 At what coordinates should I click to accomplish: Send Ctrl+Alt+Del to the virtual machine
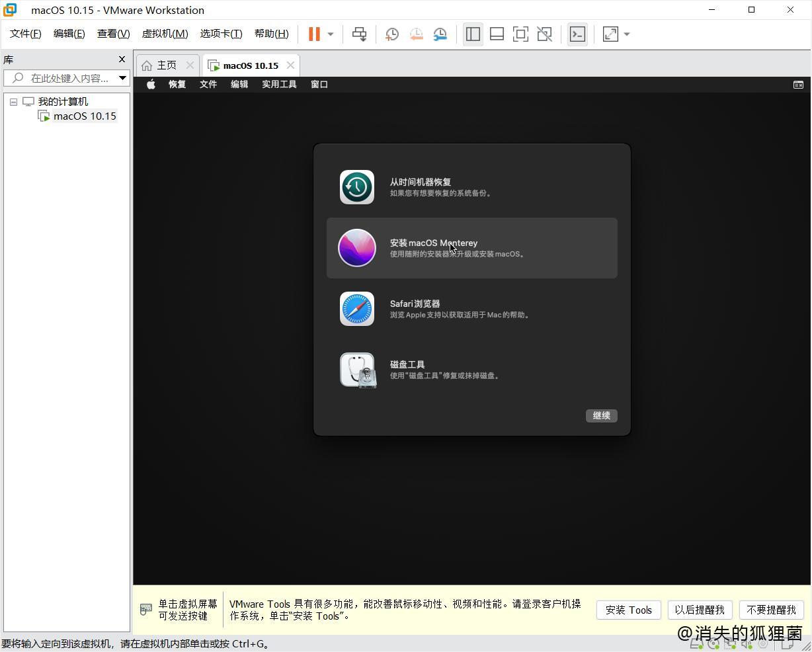(359, 34)
